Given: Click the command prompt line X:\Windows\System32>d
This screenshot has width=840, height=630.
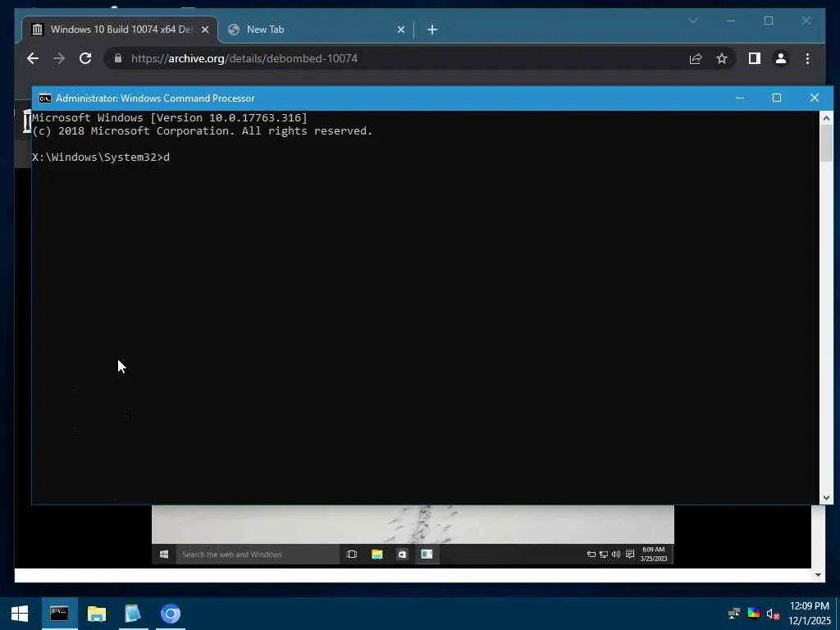Looking at the screenshot, I should (x=101, y=157).
